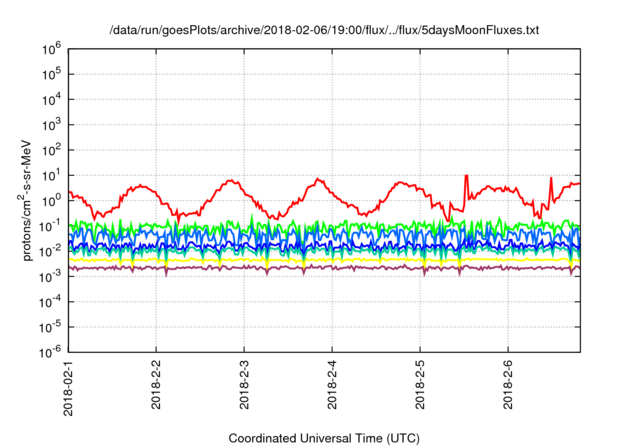Click the 10^1 y-axis tick label
Image resolution: width=640 pixels, height=448 pixels.
51,175
